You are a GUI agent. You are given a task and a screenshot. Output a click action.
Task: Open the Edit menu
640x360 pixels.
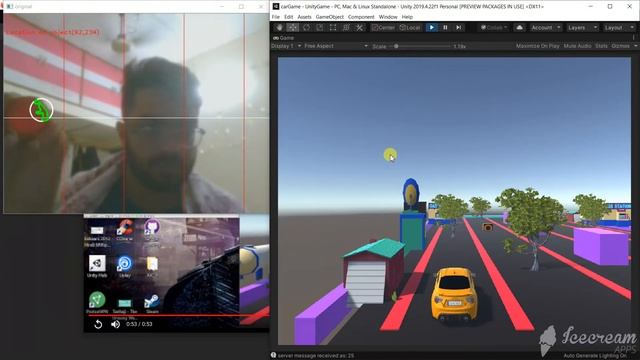point(289,17)
